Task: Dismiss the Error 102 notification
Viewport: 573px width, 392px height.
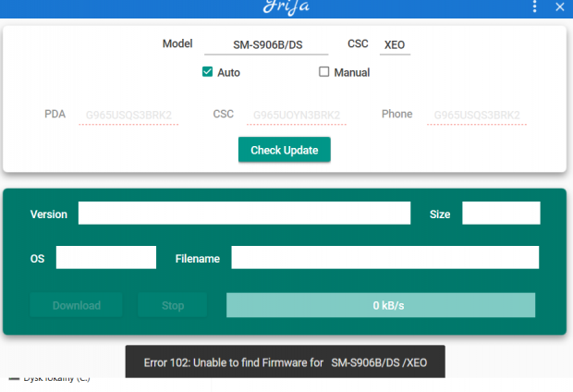Action: click(285, 362)
